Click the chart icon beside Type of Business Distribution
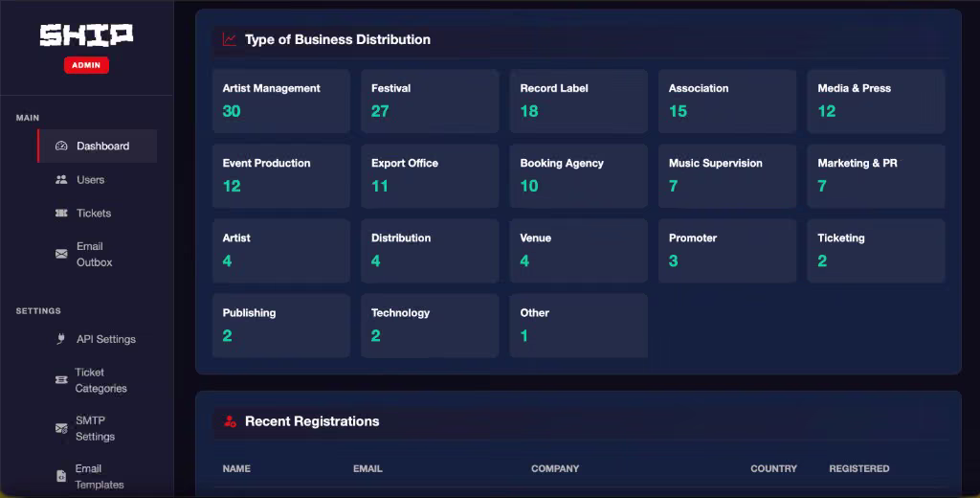The width and height of the screenshot is (980, 498). pyautogui.click(x=230, y=39)
